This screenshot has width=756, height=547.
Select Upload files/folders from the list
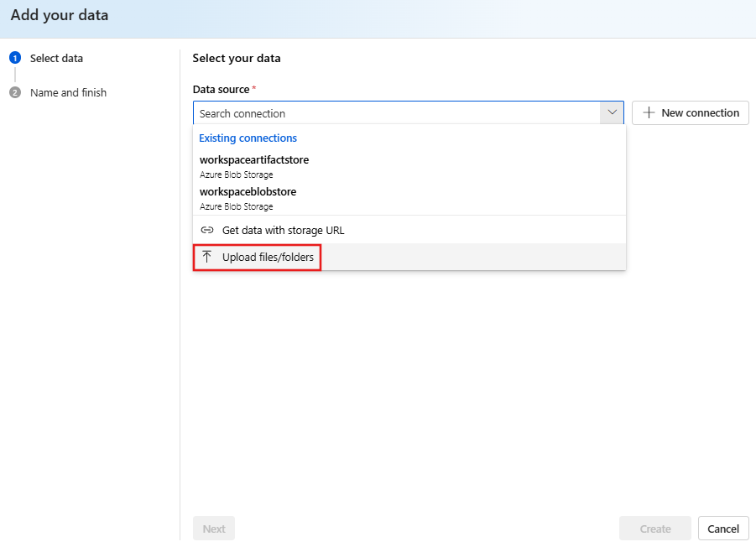(x=257, y=257)
